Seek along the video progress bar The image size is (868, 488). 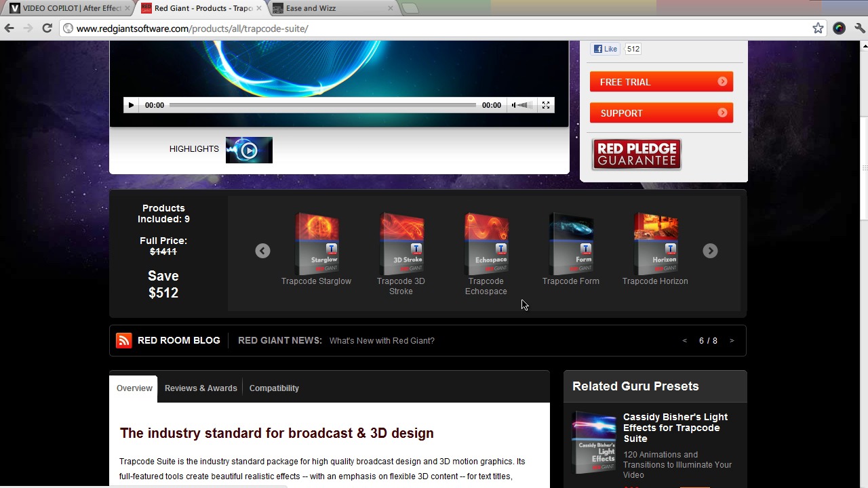tap(323, 105)
